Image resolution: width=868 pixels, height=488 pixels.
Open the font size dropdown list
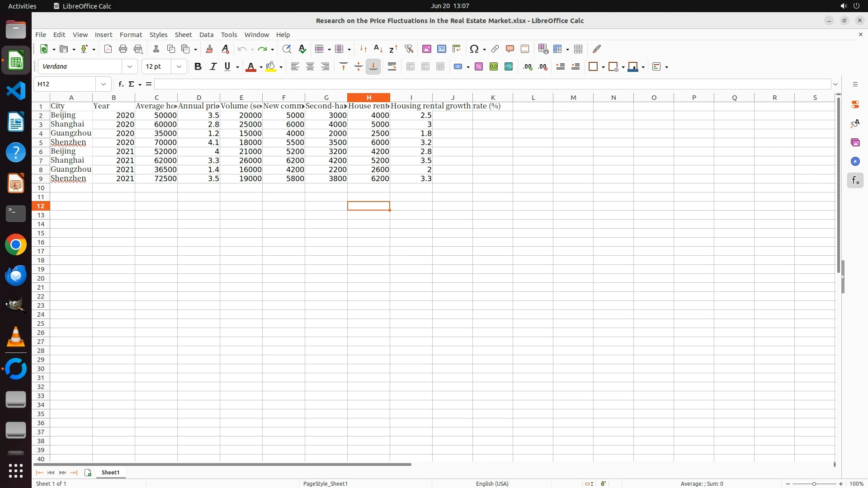tap(179, 67)
